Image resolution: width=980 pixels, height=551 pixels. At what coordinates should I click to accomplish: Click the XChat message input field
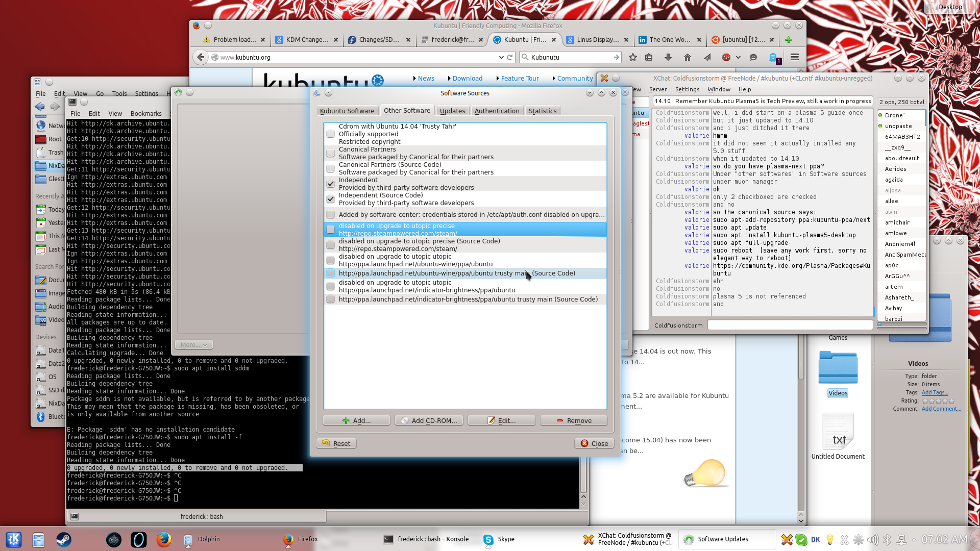(790, 325)
